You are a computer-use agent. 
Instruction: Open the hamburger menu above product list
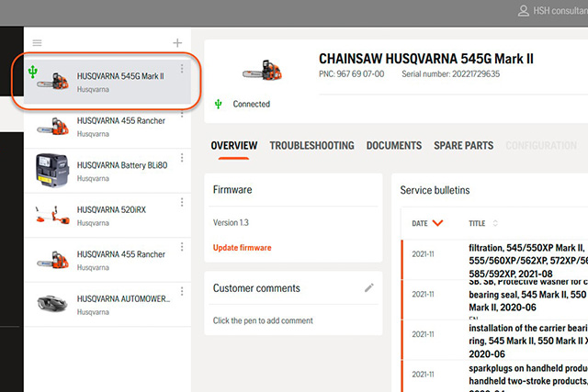[37, 43]
